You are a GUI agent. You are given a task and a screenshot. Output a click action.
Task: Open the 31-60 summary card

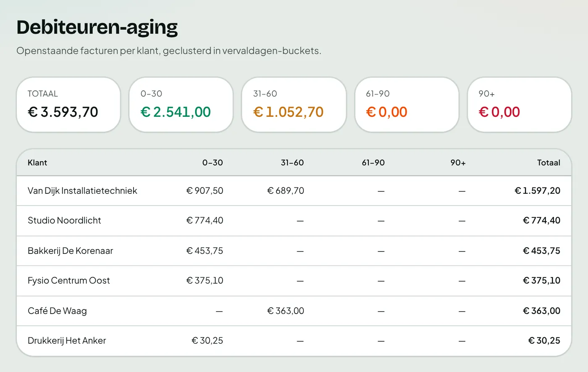point(294,105)
